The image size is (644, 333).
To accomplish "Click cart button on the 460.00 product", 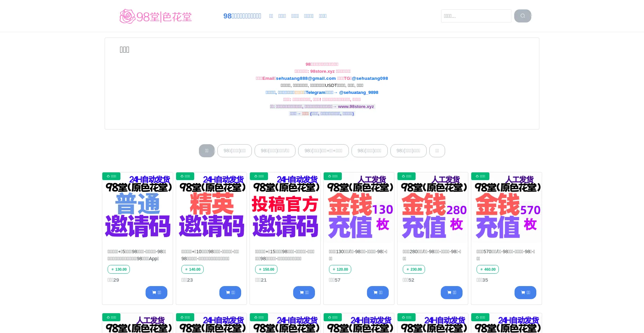I will 525,292.
